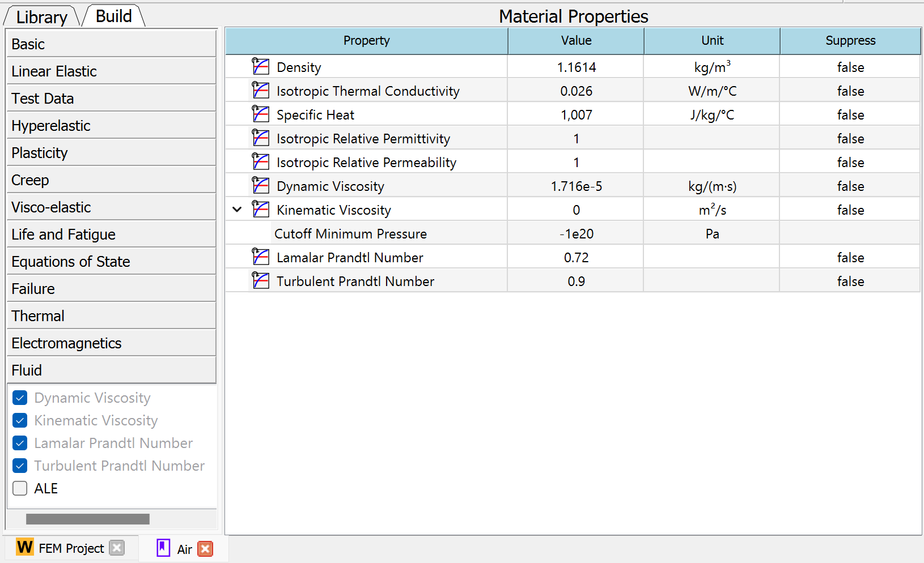Screen dimensions: 924x563
Task: Collapse the Kinematic Viscosity row
Action: [x=237, y=209]
